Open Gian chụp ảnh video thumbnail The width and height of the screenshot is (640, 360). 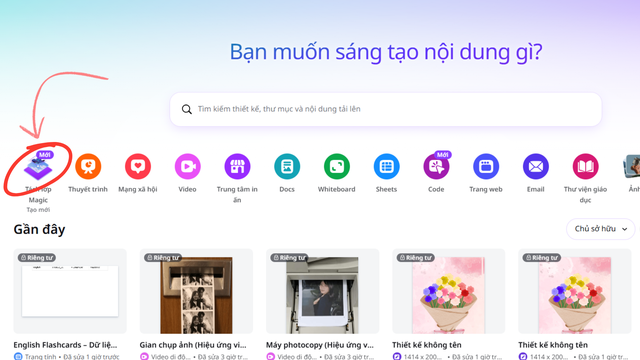(x=196, y=291)
